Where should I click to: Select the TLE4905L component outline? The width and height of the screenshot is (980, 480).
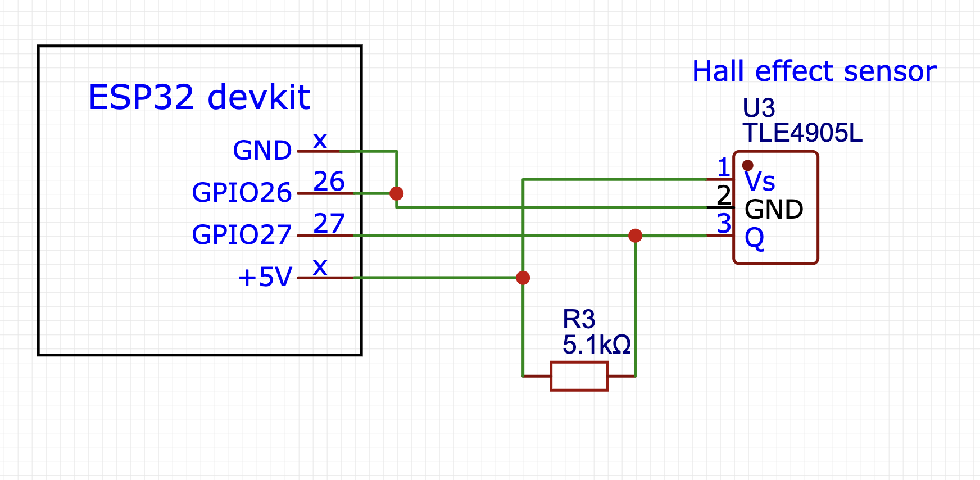(775, 207)
